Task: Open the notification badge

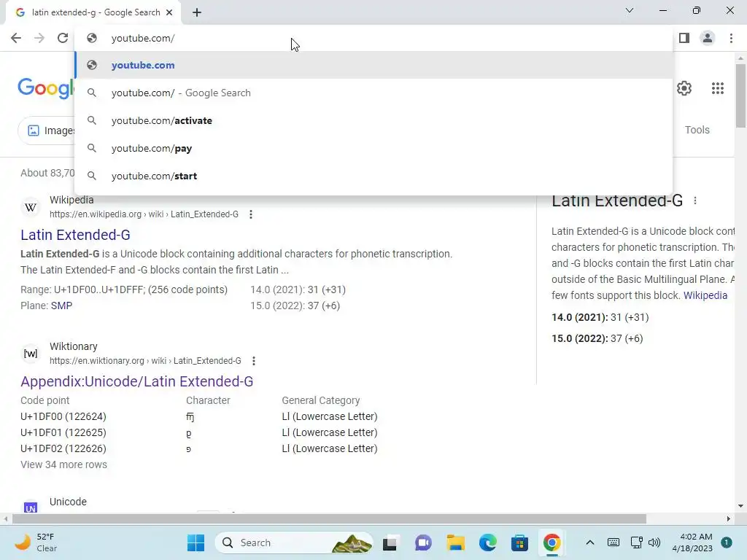Action: (x=727, y=542)
